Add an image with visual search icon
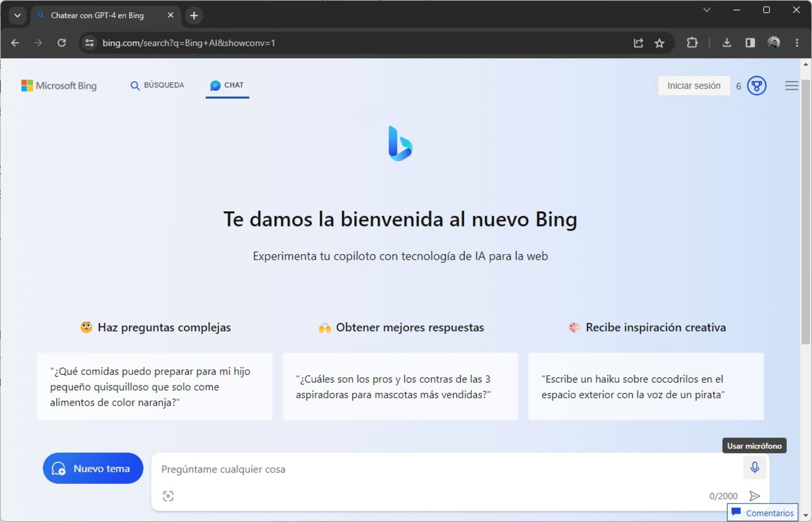This screenshot has height=522, width=812. [x=168, y=496]
